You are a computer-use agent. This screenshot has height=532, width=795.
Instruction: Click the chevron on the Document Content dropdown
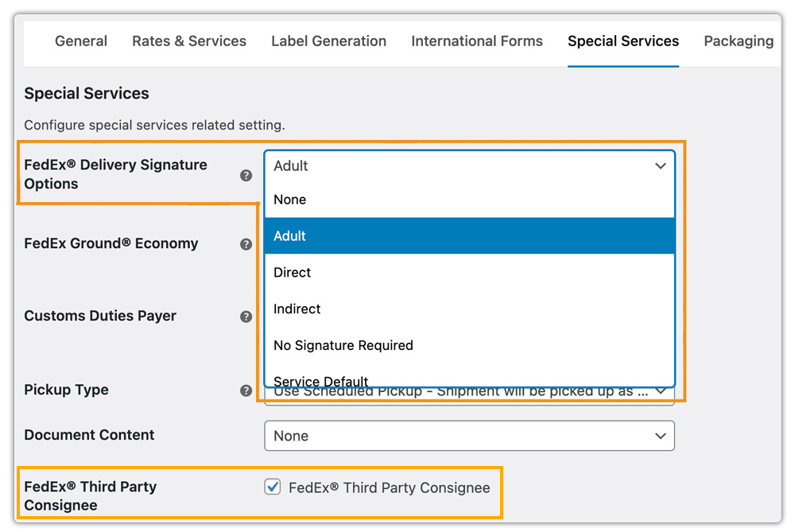pos(661,436)
